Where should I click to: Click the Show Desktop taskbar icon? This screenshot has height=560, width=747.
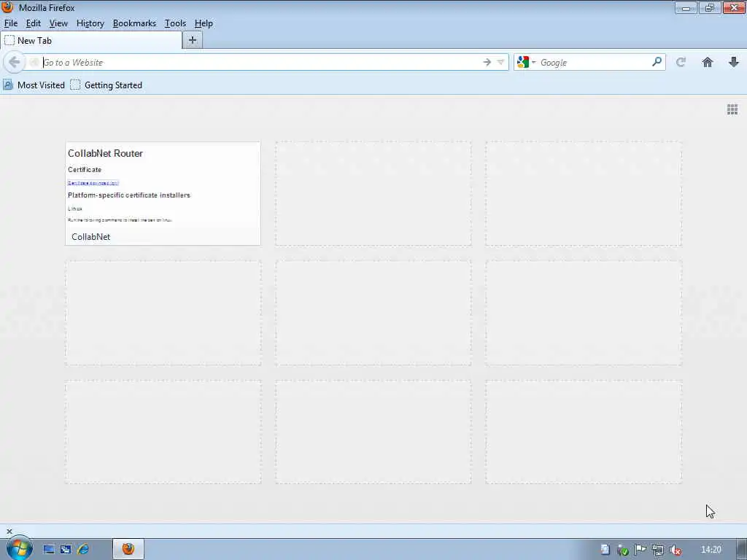click(49, 550)
